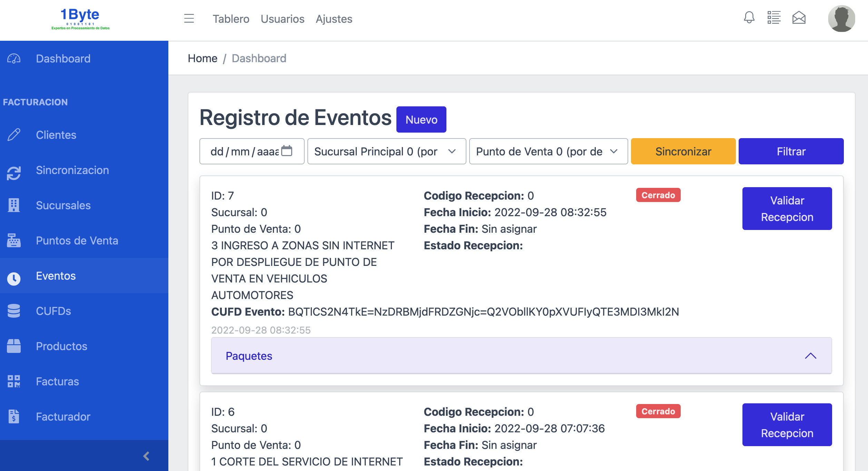Go to Sucursales in the sidebar
This screenshot has width=868, height=471.
pos(63,205)
